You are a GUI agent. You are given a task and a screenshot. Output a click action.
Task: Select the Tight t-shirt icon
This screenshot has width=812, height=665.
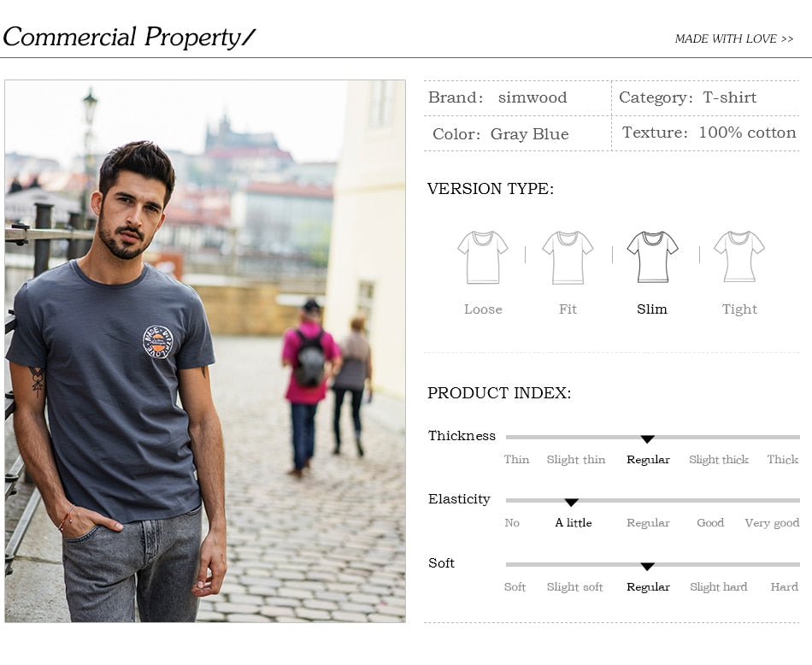[x=739, y=256]
